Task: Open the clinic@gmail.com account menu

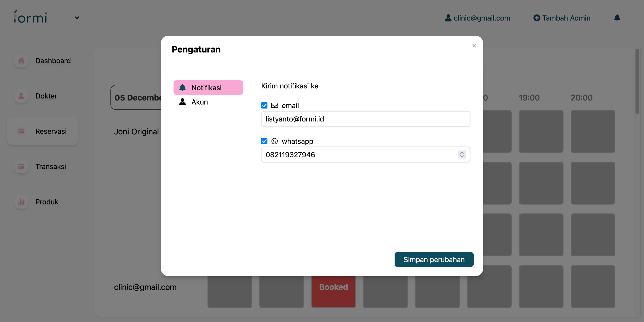Action: pyautogui.click(x=477, y=18)
